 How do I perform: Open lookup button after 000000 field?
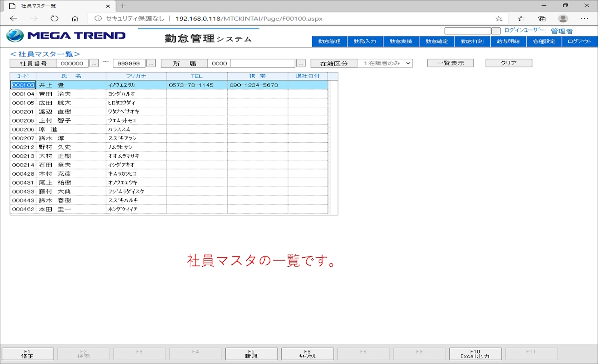pyautogui.click(x=94, y=63)
